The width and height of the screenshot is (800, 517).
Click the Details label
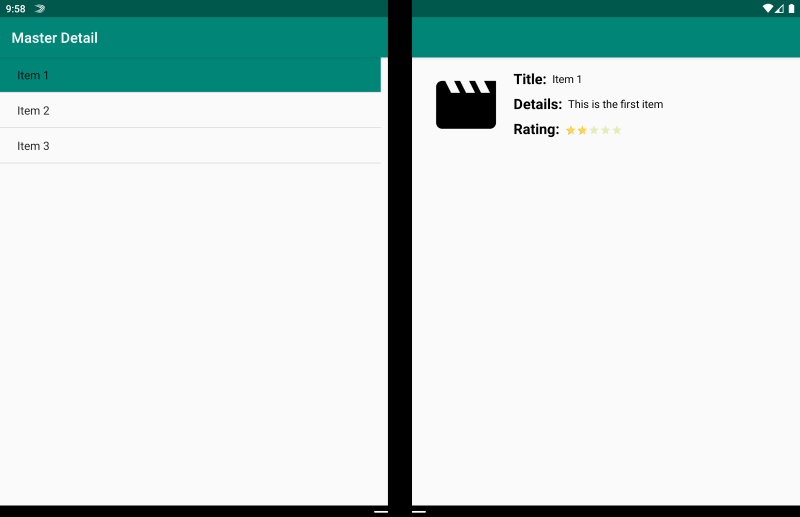537,104
